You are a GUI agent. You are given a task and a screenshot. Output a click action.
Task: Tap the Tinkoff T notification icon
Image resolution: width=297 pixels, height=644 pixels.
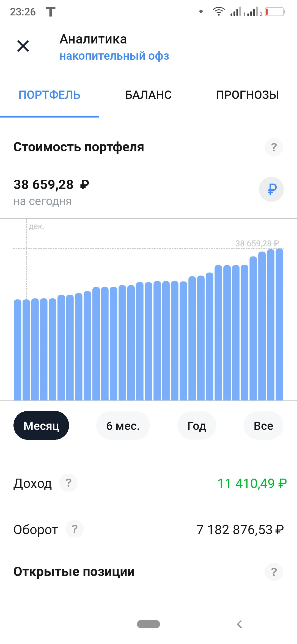pyautogui.click(x=51, y=12)
